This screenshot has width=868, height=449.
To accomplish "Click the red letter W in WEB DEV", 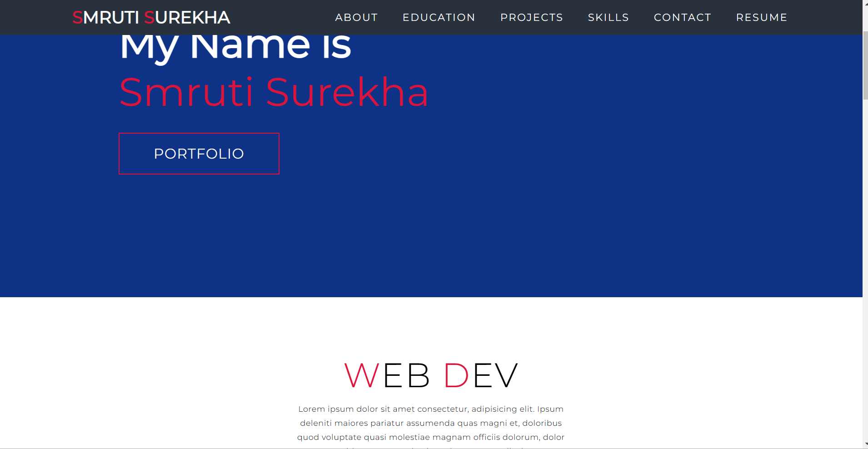I will 361,376.
